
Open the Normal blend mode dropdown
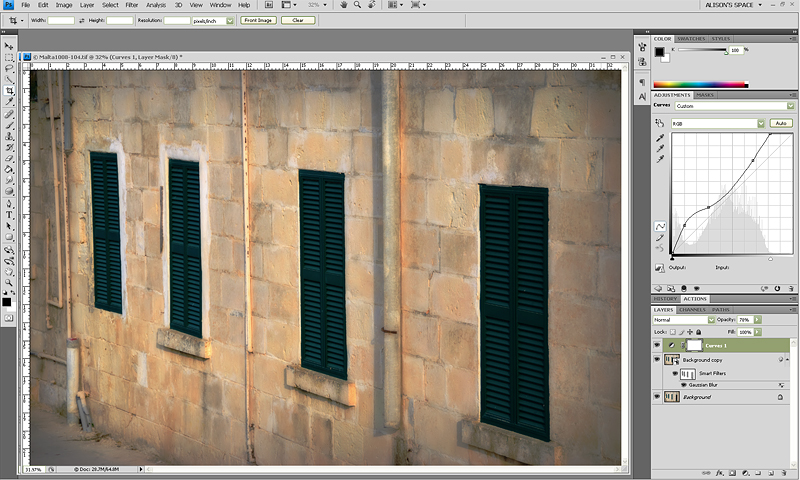(x=680, y=320)
